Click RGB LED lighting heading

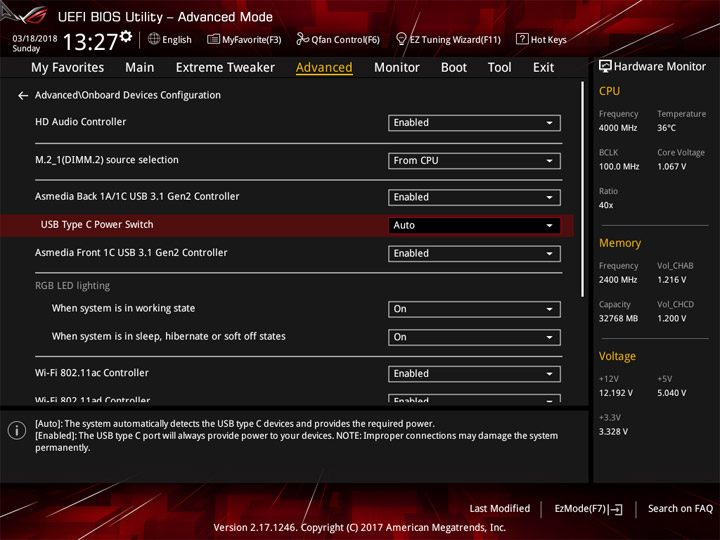[73, 286]
